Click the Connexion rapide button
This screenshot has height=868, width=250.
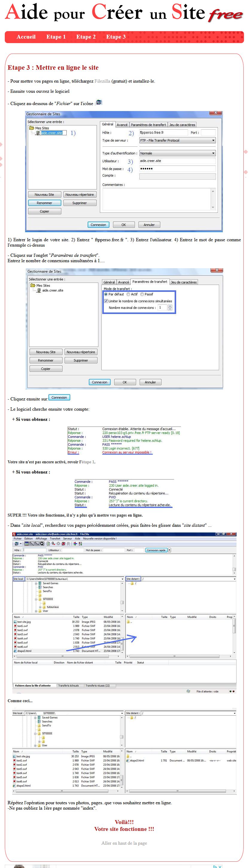coord(156,550)
